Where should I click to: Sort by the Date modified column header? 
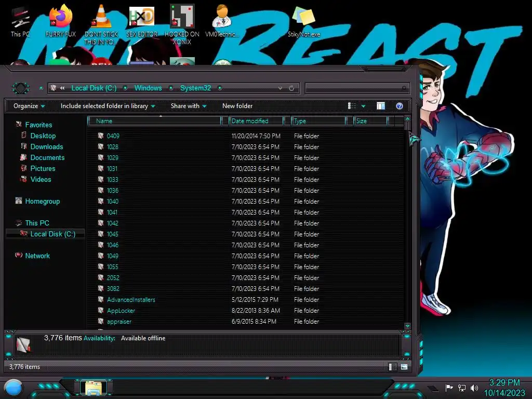click(x=256, y=121)
